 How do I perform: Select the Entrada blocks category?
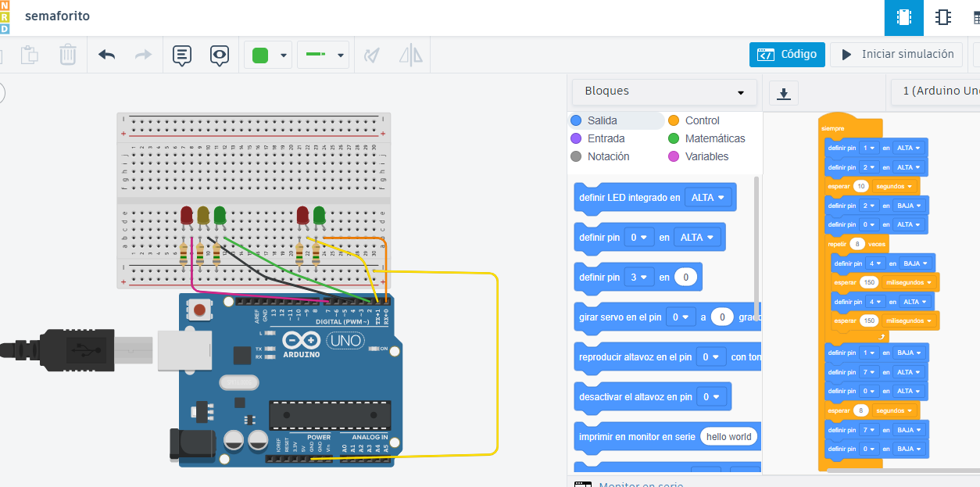(x=598, y=138)
